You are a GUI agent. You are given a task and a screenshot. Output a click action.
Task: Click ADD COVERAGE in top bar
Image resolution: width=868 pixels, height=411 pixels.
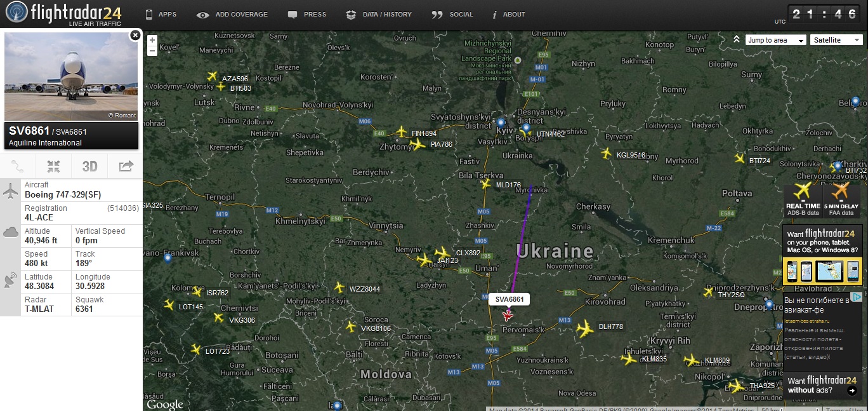(232, 14)
